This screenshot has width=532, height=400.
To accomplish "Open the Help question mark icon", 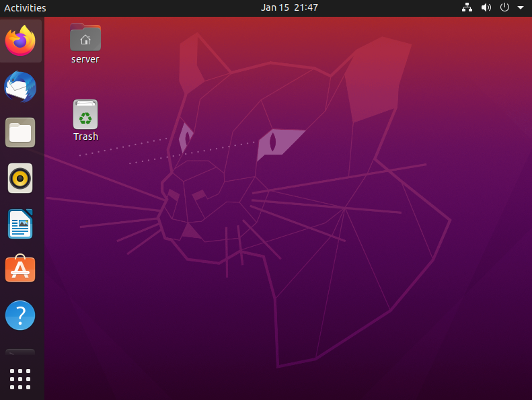I will click(x=20, y=315).
